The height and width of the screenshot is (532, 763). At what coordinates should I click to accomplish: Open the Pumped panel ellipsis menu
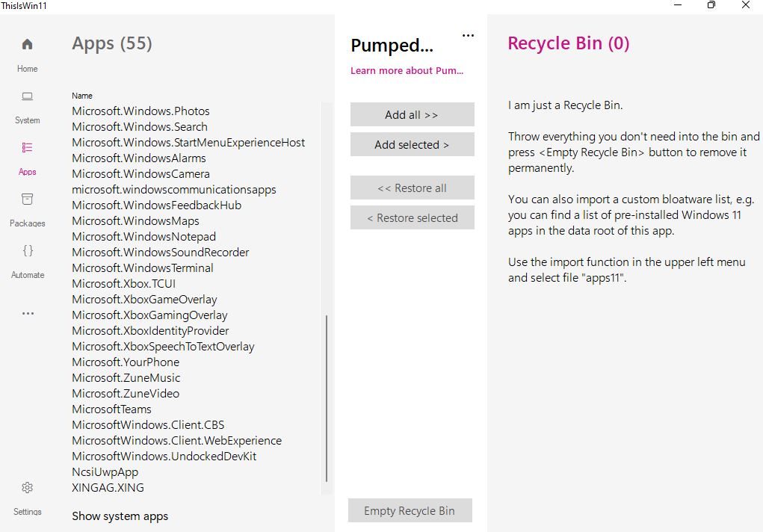point(469,35)
